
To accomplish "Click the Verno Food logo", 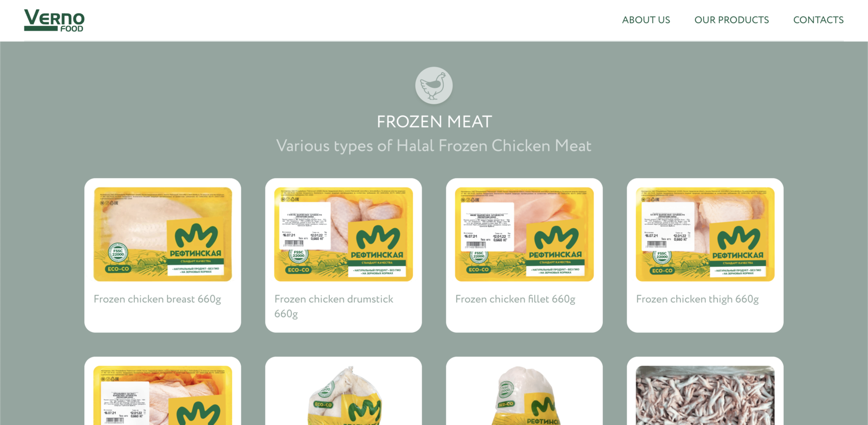I will tap(55, 20).
